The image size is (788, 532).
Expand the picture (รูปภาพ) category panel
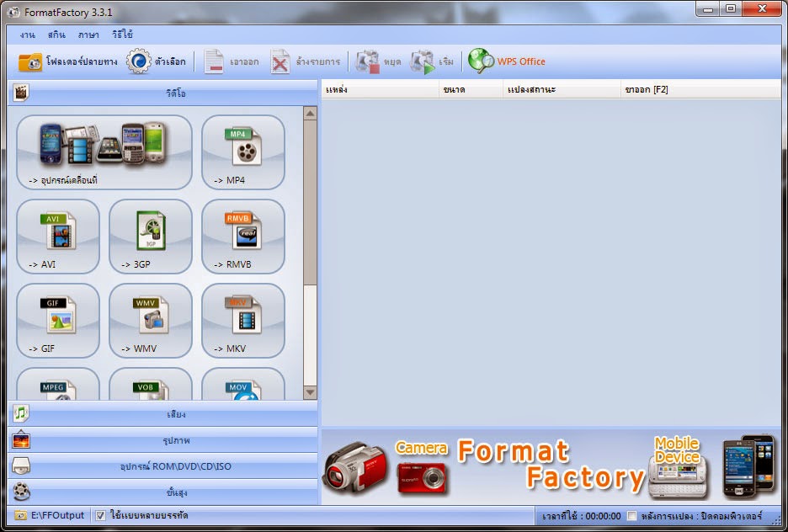pyautogui.click(x=162, y=440)
